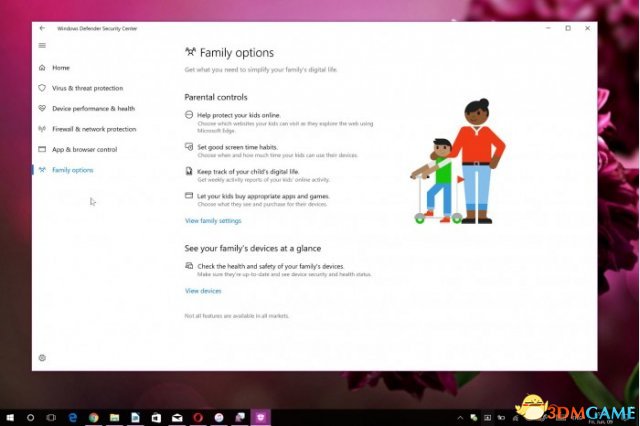Open the hamburger navigation menu
Viewport: 640px width, 426px height.
pos(42,45)
